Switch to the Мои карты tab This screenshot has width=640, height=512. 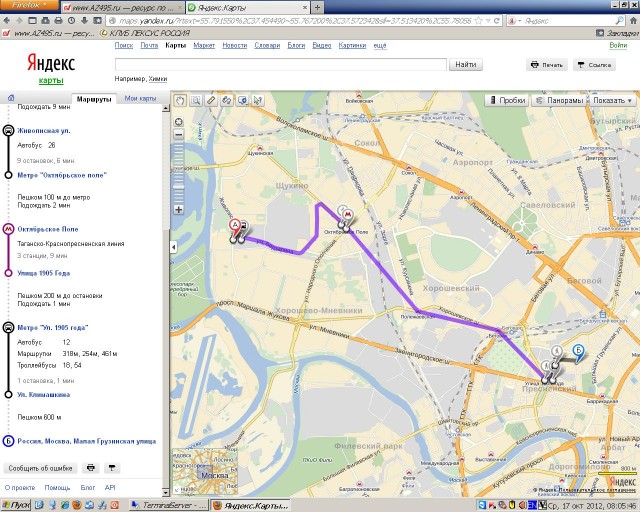pos(141,99)
